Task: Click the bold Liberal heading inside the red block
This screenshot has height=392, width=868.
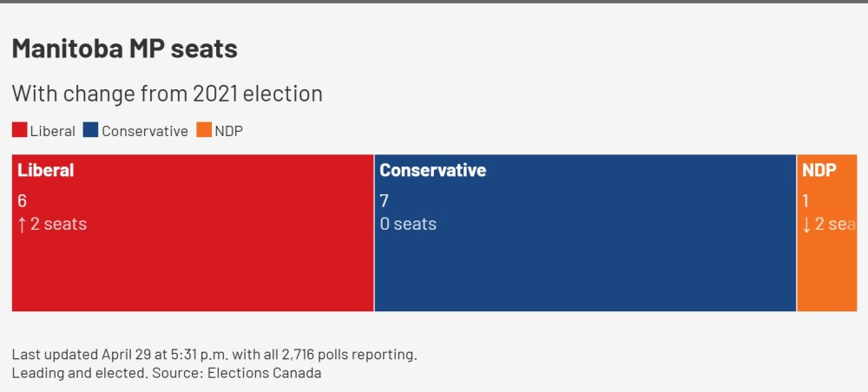Action: 46,170
